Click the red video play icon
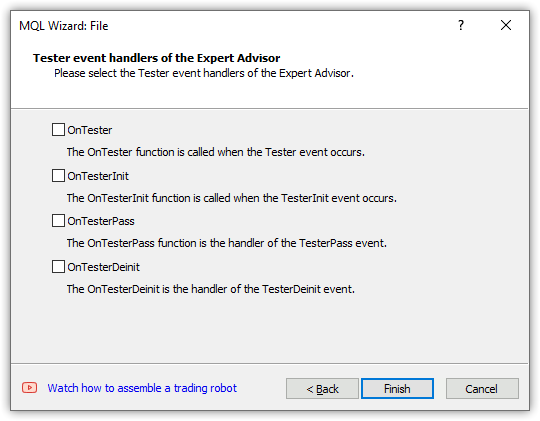Image resolution: width=540 pixels, height=421 pixels. pos(30,388)
